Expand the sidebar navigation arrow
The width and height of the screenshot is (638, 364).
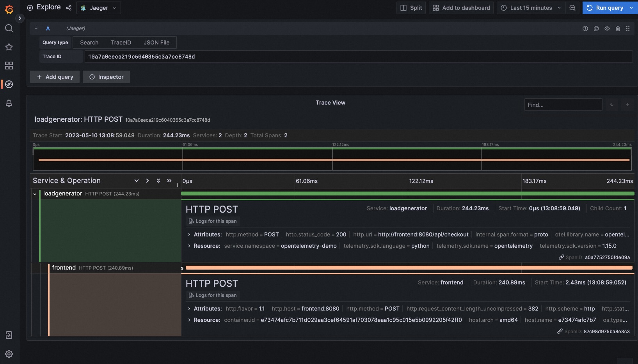[20, 18]
